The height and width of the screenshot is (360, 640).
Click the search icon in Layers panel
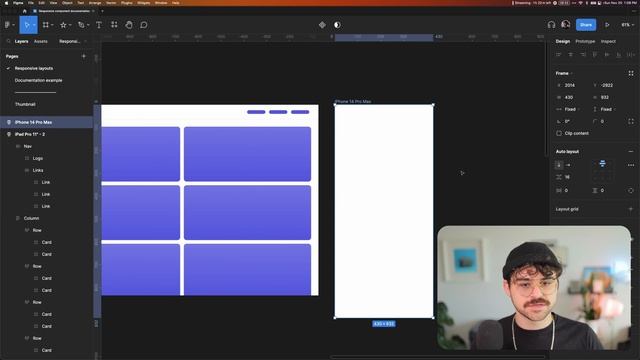[8, 41]
